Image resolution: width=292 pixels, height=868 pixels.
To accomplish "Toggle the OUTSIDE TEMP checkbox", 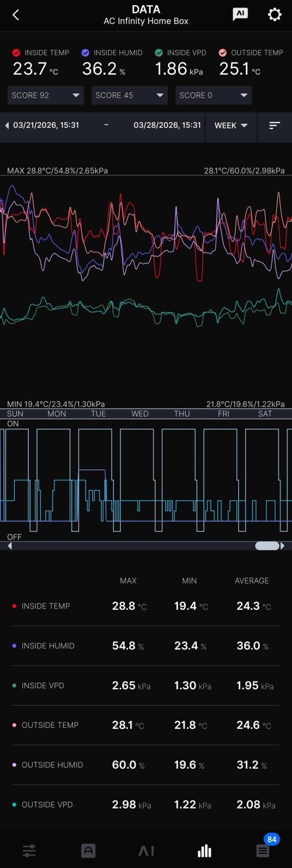I will (x=223, y=53).
